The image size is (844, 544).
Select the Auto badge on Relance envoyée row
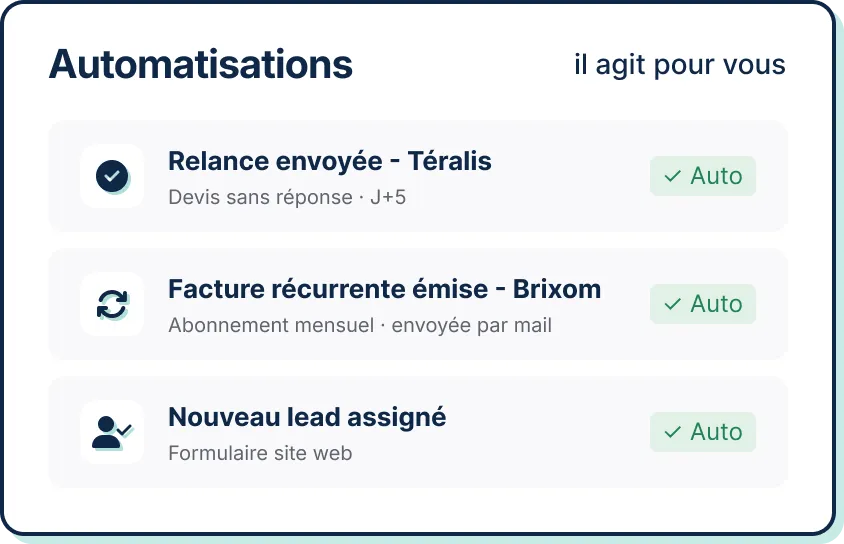click(x=703, y=176)
